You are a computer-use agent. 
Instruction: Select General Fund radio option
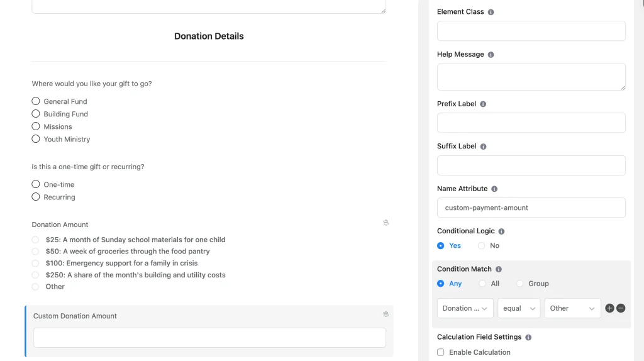[36, 101]
